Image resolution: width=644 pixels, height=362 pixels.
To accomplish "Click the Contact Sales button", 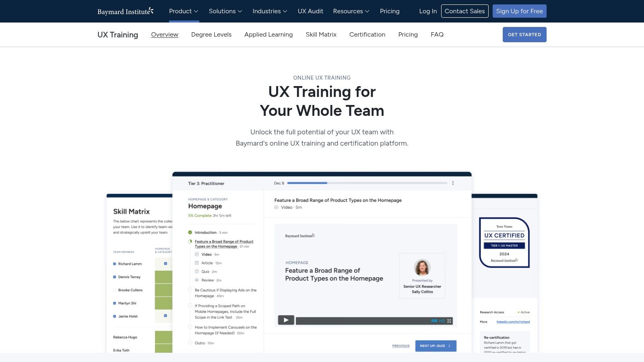I will (x=465, y=11).
